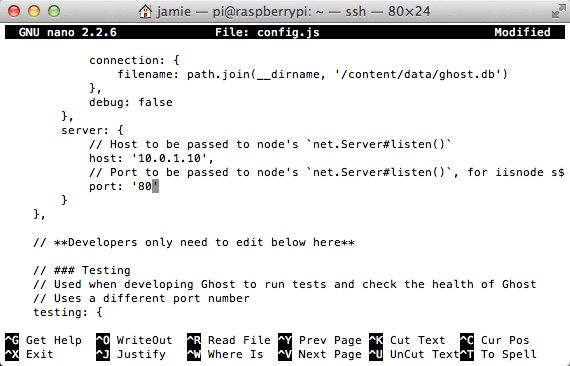Image resolution: width=570 pixels, height=366 pixels.
Task: Click the ^J Justify shortcut
Action: click(x=131, y=354)
